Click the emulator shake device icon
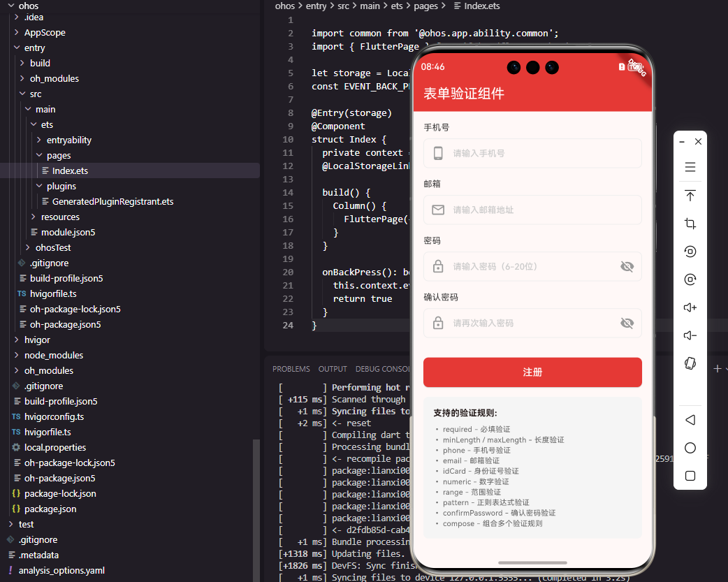Image resolution: width=728 pixels, height=582 pixels. coord(690,363)
